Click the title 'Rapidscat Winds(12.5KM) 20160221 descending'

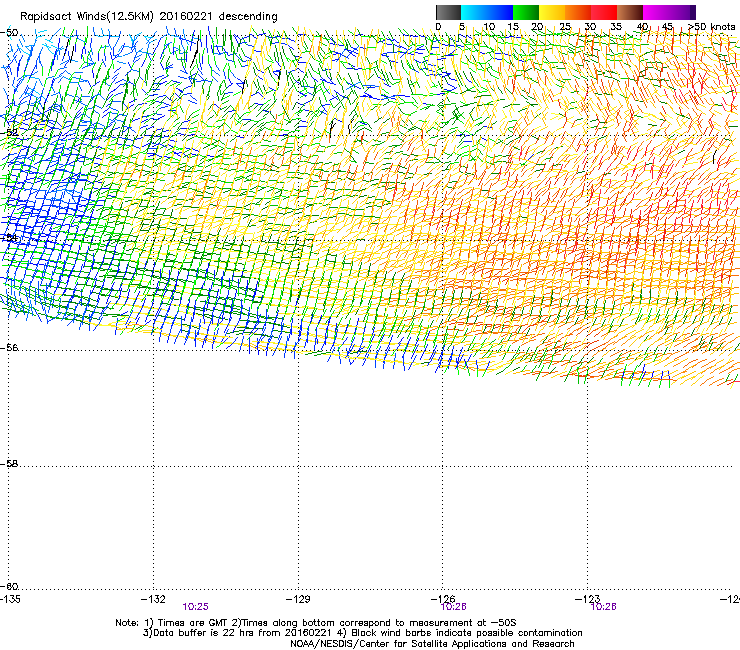(x=149, y=17)
